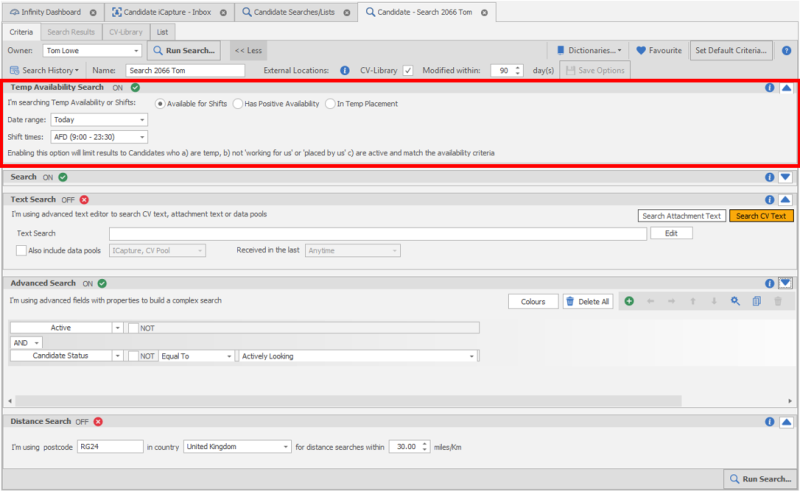Tick the Also include data pools checkbox
Screen dimensions: 800x491
click(x=22, y=250)
